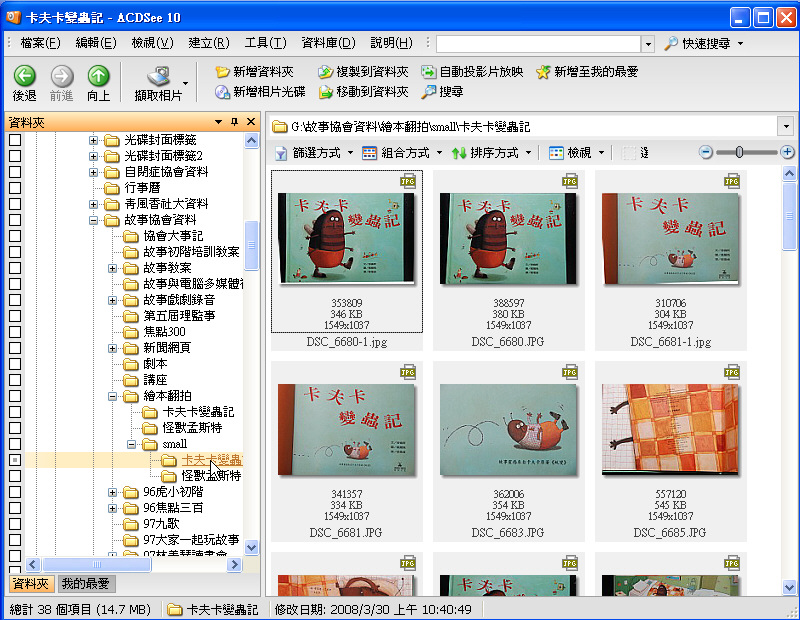Tick the checkbox beside 繪本翻拍
Viewport: 800px width, 620px height.
tap(15, 396)
